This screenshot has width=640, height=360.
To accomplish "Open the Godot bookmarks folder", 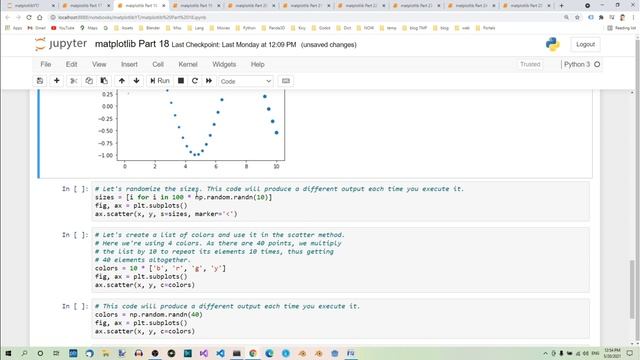I will (x=322, y=28).
